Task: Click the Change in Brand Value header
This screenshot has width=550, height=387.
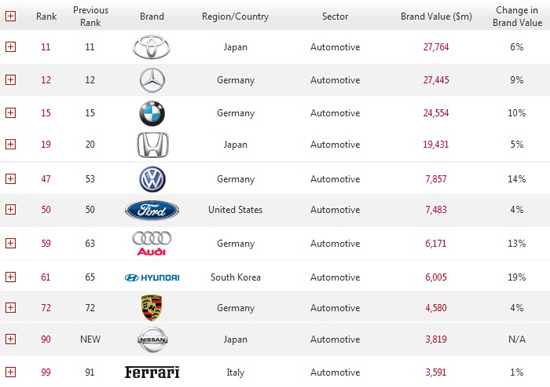Action: [517, 16]
